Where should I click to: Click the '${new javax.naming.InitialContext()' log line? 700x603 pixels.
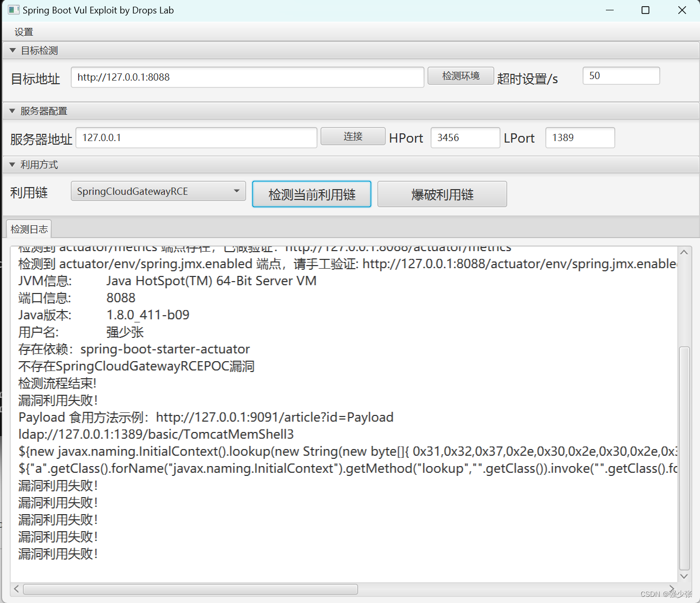pos(347,452)
